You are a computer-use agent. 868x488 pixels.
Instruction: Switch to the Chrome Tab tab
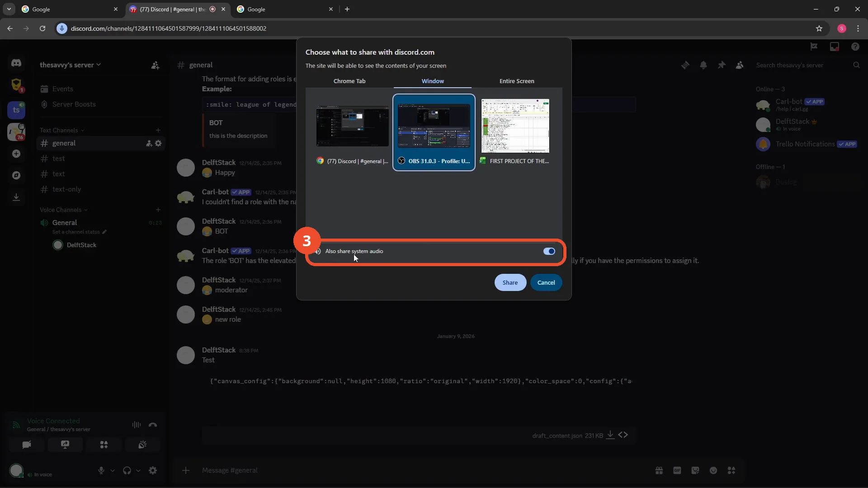pyautogui.click(x=349, y=81)
